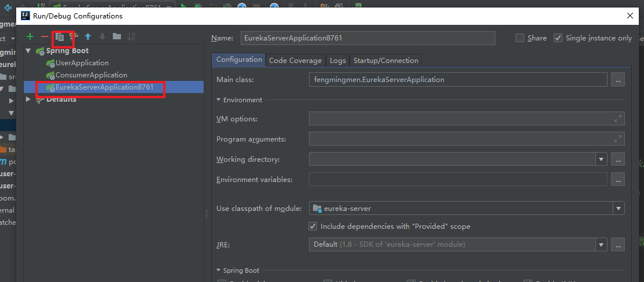Switch to the Code Coverage tab
The height and width of the screenshot is (282, 644).
(x=295, y=60)
